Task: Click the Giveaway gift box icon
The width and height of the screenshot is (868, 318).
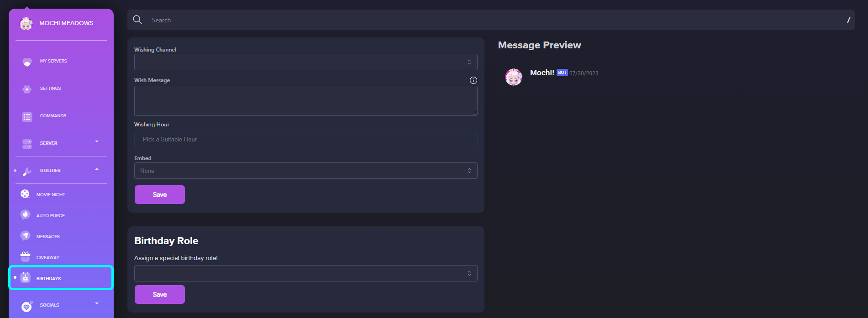Action: (x=25, y=257)
